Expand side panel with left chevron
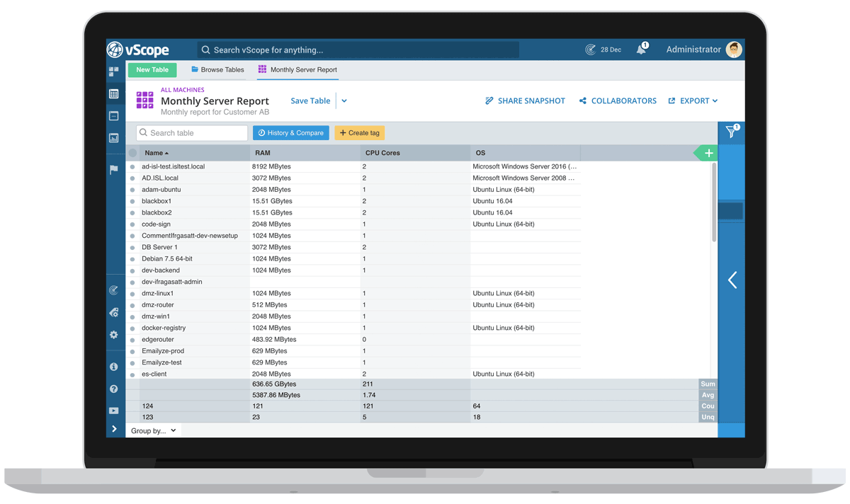 pos(732,280)
